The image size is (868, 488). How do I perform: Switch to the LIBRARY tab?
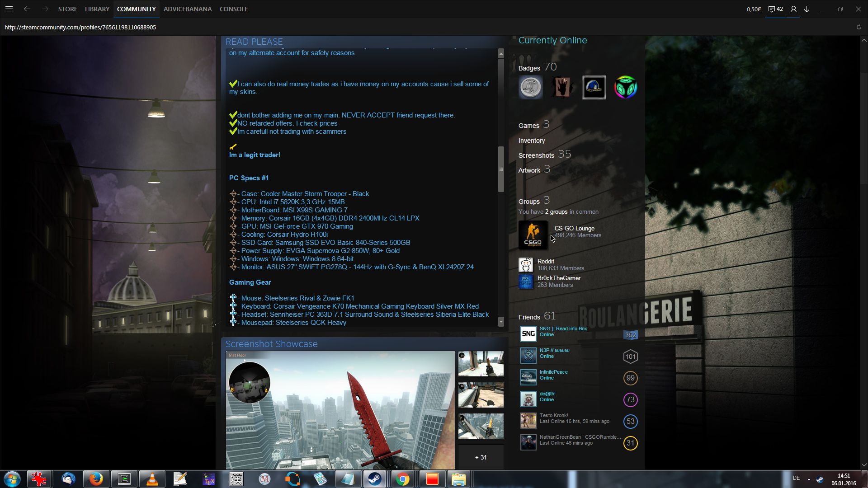pos(97,9)
